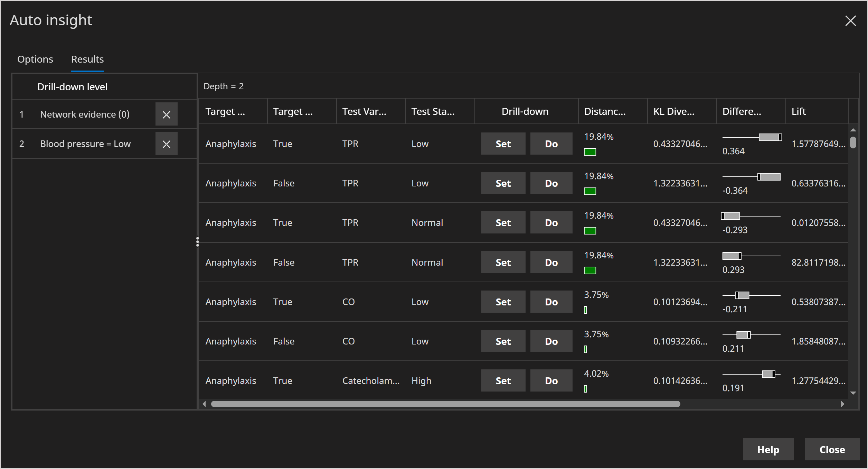Click the horizontal scrollbar thumb
The height and width of the screenshot is (469, 868).
(x=445, y=404)
